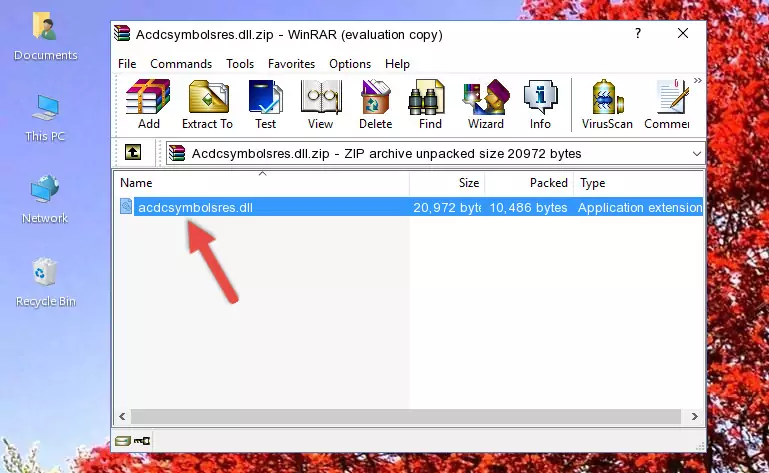Launch the Wizard tool

point(486,104)
